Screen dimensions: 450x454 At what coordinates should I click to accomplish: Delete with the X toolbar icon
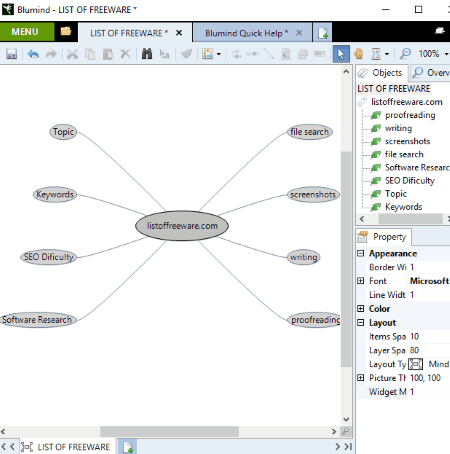(x=125, y=54)
